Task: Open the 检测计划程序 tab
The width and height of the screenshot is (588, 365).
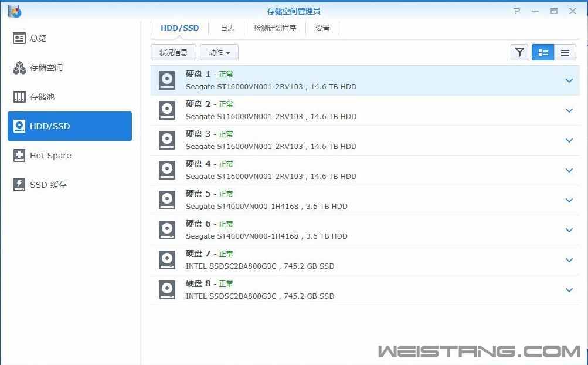Action: tap(275, 28)
